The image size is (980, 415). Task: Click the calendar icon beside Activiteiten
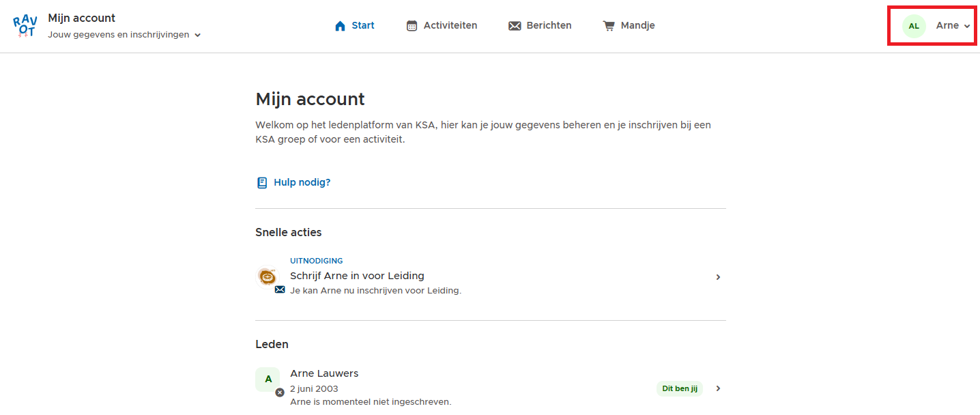tap(412, 26)
